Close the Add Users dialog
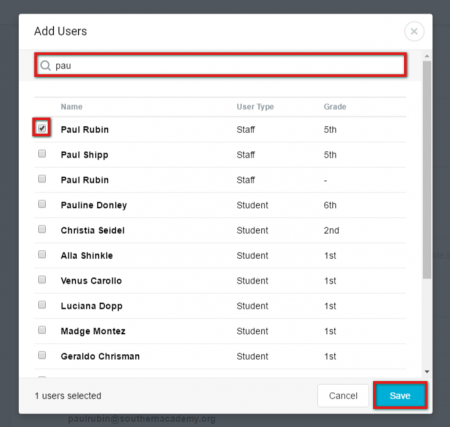Viewport: 450px width, 427px height. (x=414, y=31)
